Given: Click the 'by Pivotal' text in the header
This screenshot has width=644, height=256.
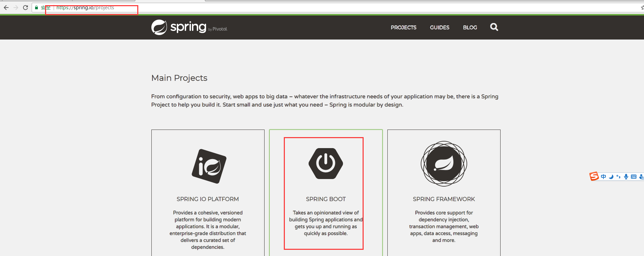Looking at the screenshot, I should 218,29.
